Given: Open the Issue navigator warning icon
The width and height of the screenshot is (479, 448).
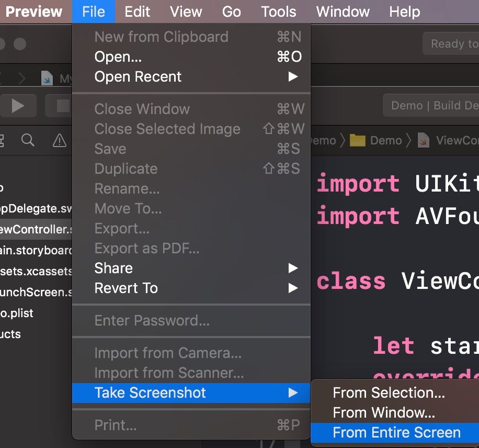Looking at the screenshot, I should point(59,140).
